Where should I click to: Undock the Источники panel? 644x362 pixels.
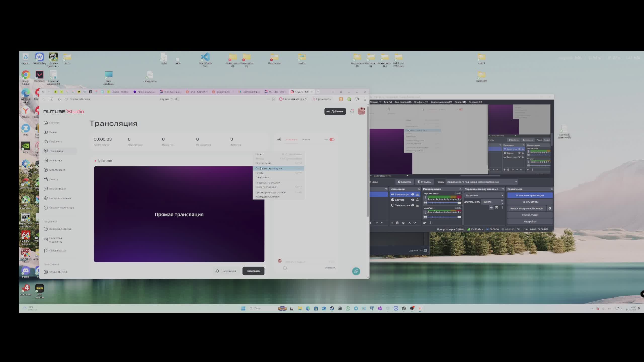pyautogui.click(x=419, y=189)
